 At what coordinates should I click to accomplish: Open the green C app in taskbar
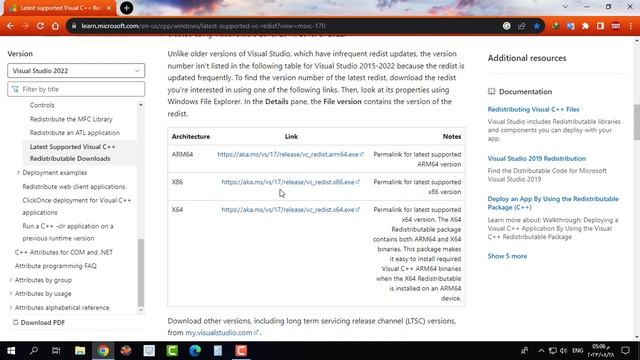click(x=172, y=351)
